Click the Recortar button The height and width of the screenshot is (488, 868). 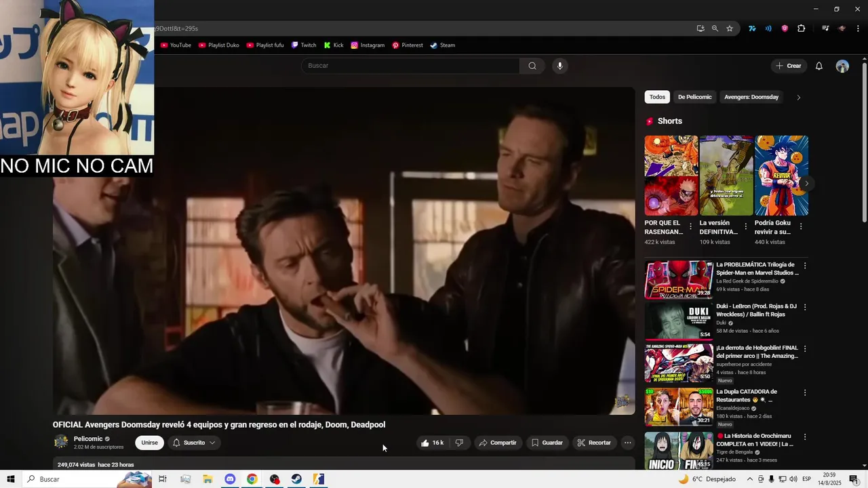[x=594, y=443]
